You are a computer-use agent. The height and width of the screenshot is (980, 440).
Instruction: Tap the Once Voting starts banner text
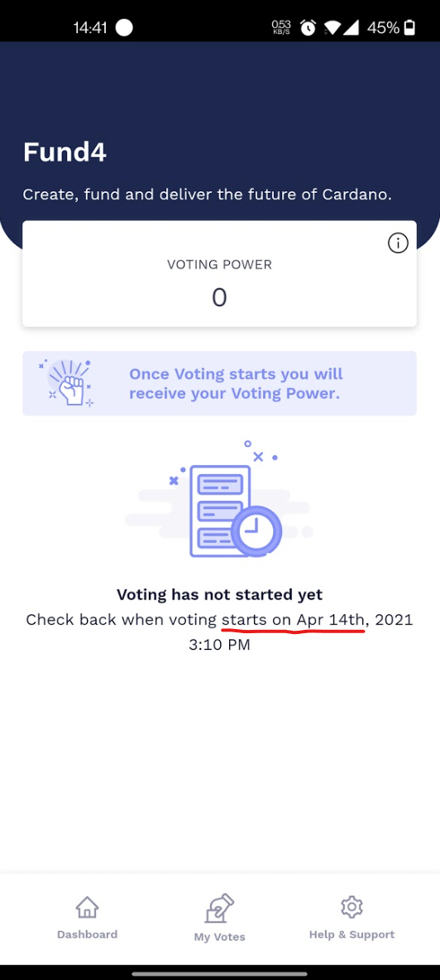[x=236, y=384]
